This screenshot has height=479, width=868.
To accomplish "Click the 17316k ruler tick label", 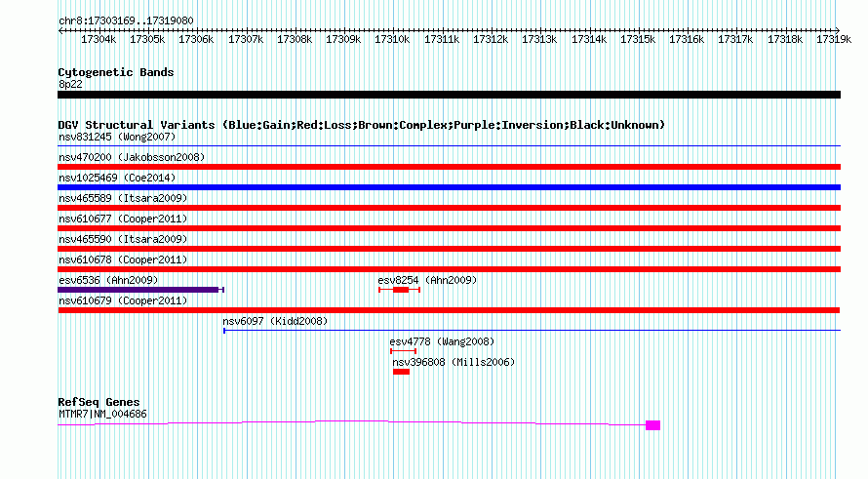I will coord(687,40).
